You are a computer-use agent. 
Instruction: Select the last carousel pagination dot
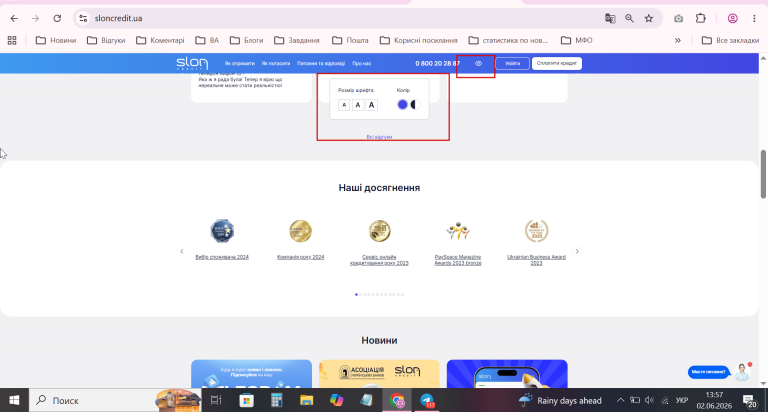pyautogui.click(x=402, y=294)
